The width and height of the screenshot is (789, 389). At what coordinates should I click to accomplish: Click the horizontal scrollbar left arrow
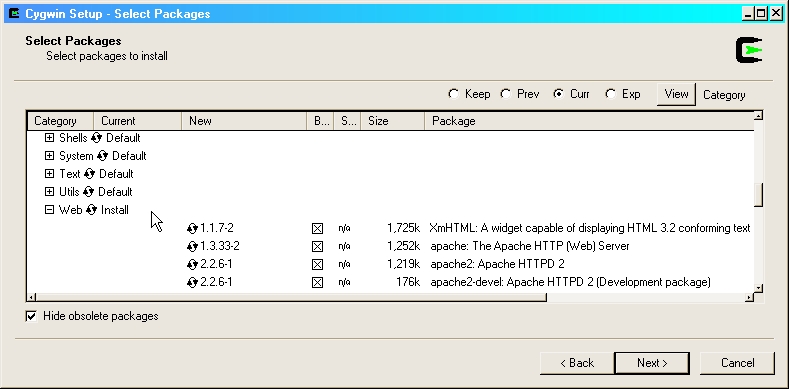[x=32, y=297]
